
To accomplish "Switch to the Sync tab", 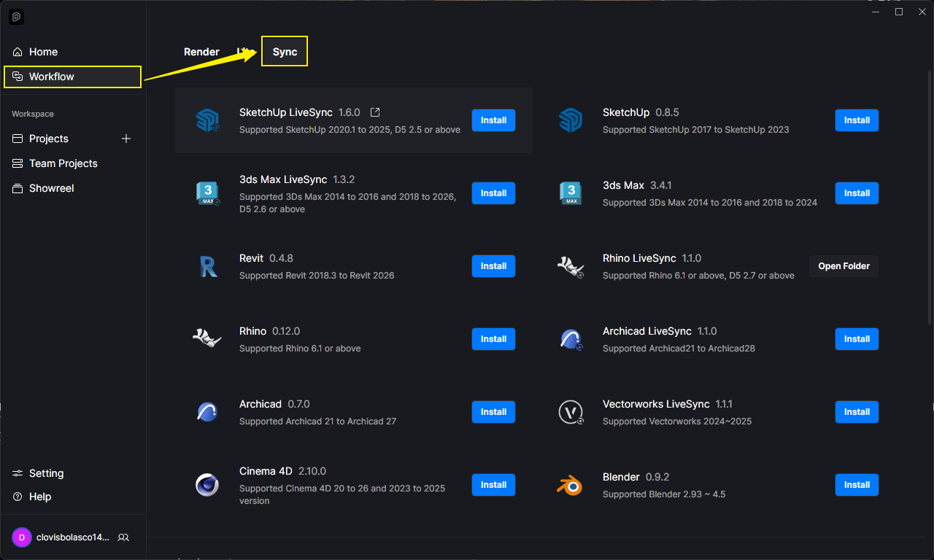I will 285,52.
